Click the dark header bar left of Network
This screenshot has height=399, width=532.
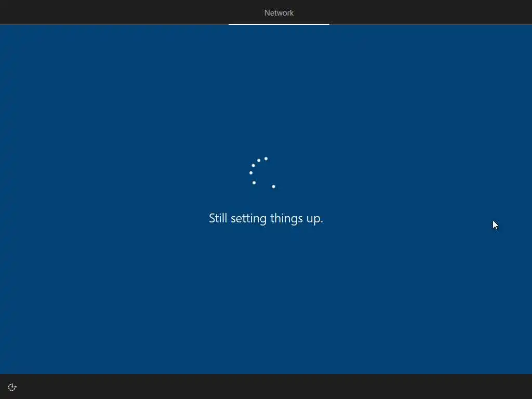click(114, 12)
